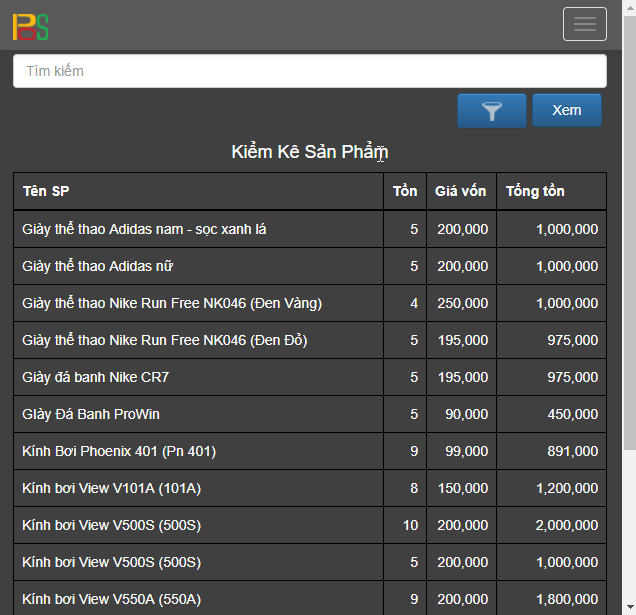
Task: Click the funnel filter button
Action: [x=491, y=111]
